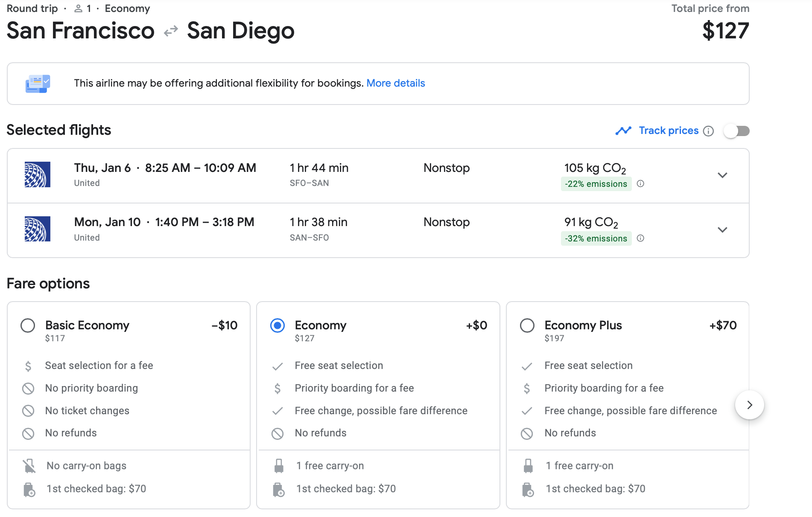812x517 pixels.
Task: Select the Basic Economy fare radio button
Action: tap(28, 325)
